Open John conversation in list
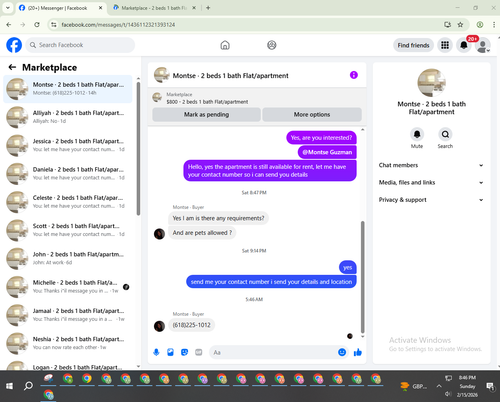Viewport: 500px width, 402px height. pos(68,258)
